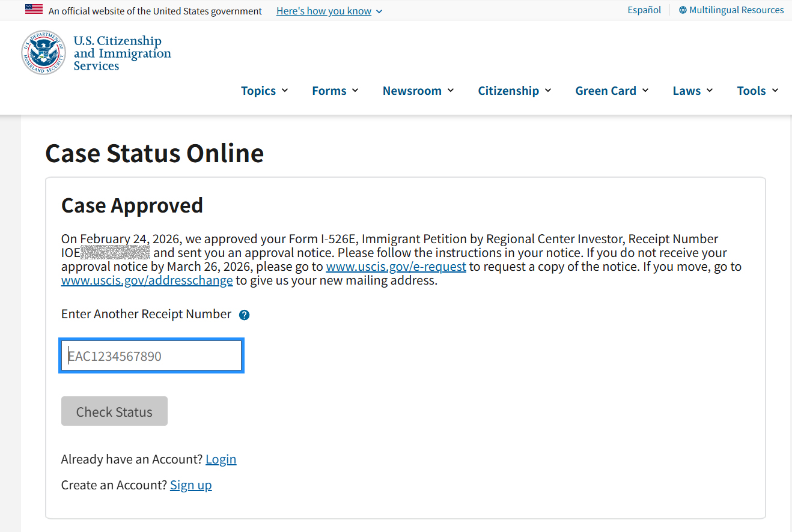
Task: Focus the receipt number input field
Action: coord(151,356)
